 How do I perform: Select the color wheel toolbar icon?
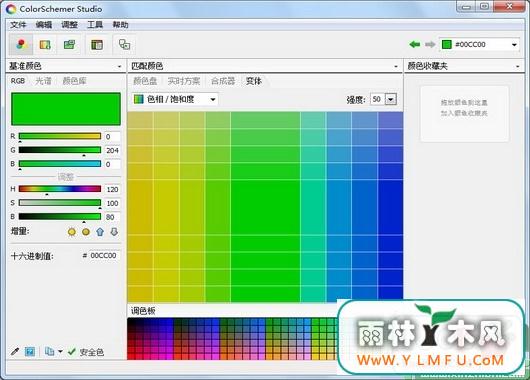[x=21, y=44]
